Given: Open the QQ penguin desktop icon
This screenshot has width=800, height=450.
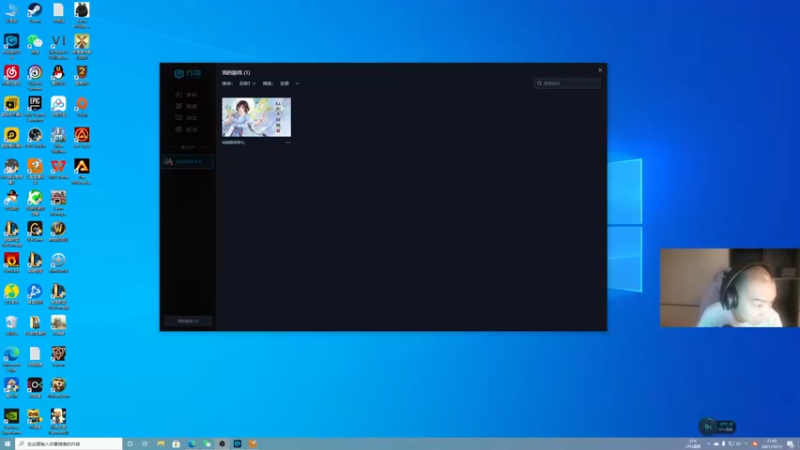Looking at the screenshot, I should [58, 75].
